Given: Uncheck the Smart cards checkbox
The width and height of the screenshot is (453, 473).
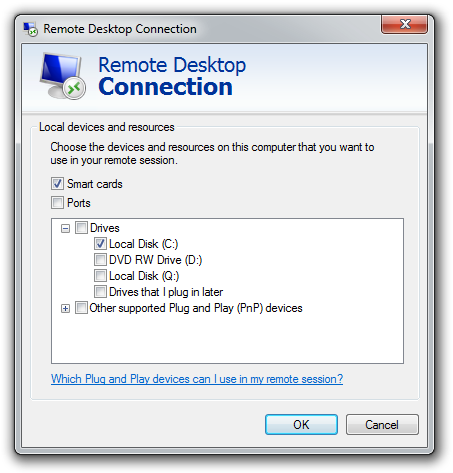Looking at the screenshot, I should 57,184.
